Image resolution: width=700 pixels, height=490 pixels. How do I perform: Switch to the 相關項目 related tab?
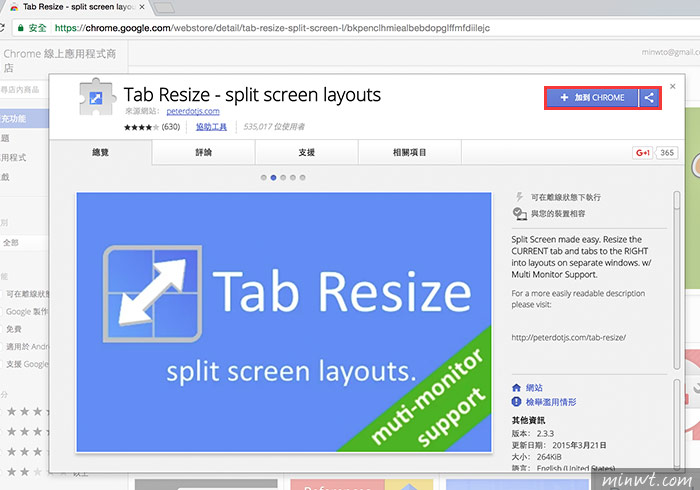click(x=410, y=153)
